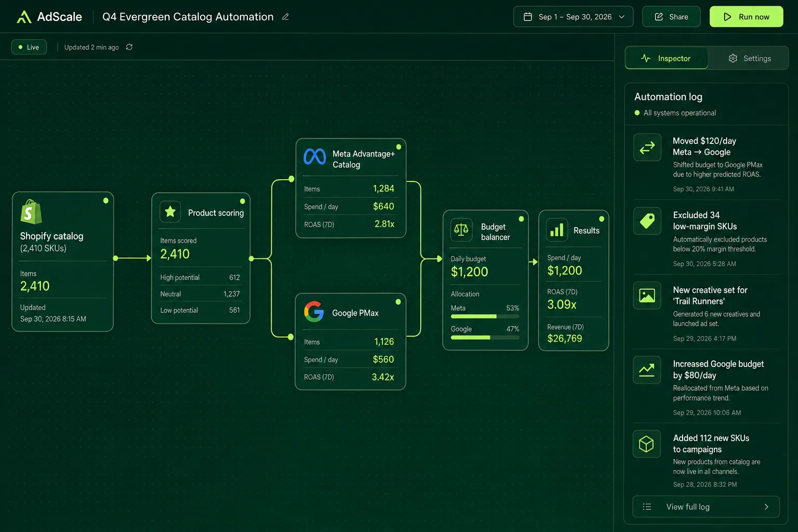
Task: Click the box icon for Added 112 SKUs
Action: [x=647, y=444]
